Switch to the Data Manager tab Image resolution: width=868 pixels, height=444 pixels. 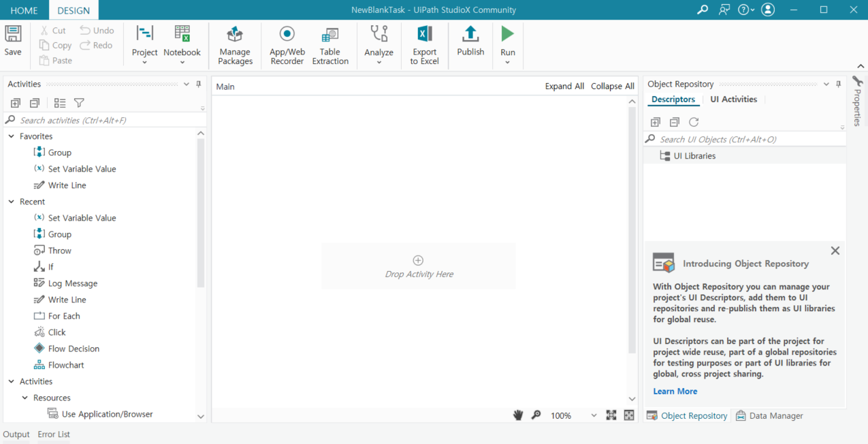tap(769, 416)
